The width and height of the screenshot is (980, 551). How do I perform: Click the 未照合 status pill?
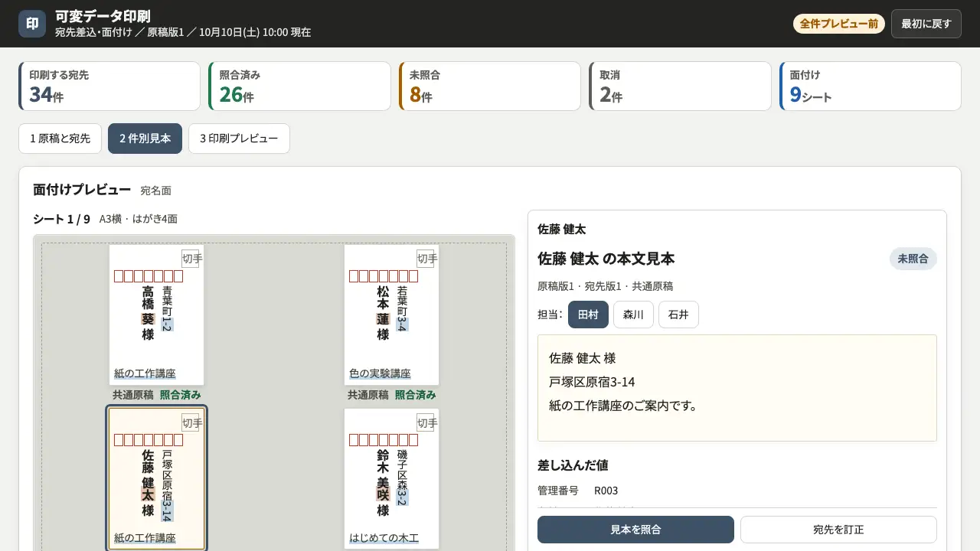pos(913,259)
